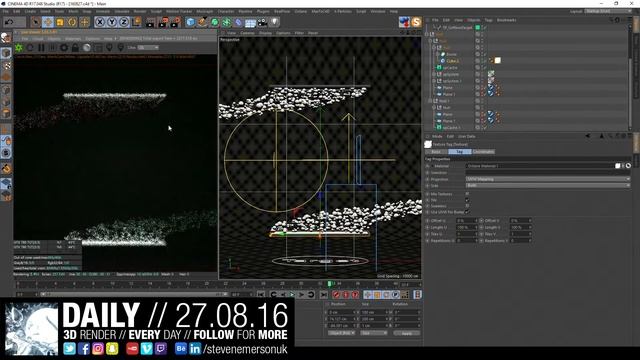
Task: Expand the xpSystem.1 object
Action: point(434,81)
